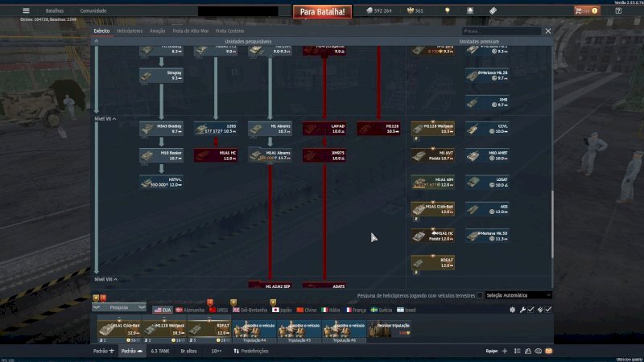This screenshot has height=362, width=644.
Task: Open the Seleção Automática dropdown
Action: pyautogui.click(x=519, y=295)
